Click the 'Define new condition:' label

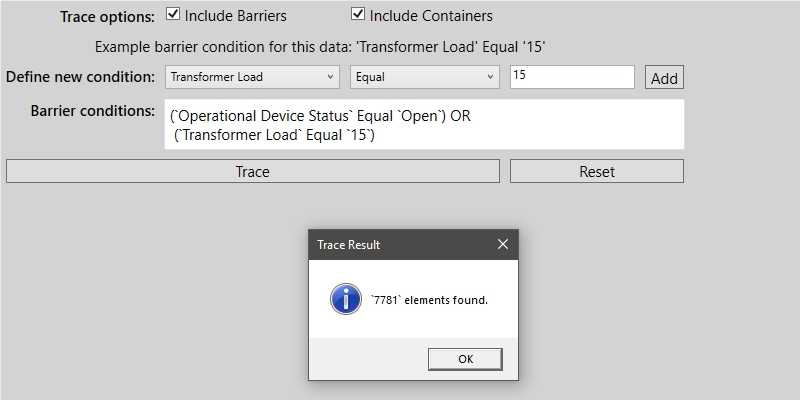click(x=80, y=77)
